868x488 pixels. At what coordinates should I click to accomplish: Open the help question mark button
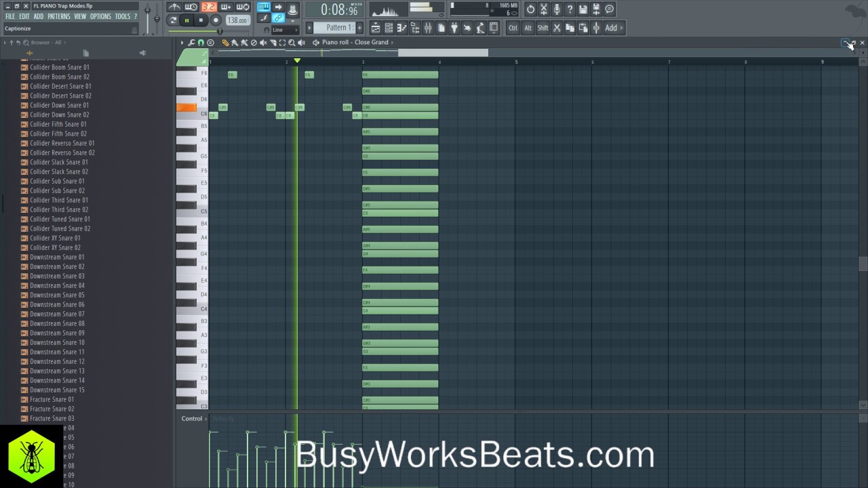click(570, 9)
